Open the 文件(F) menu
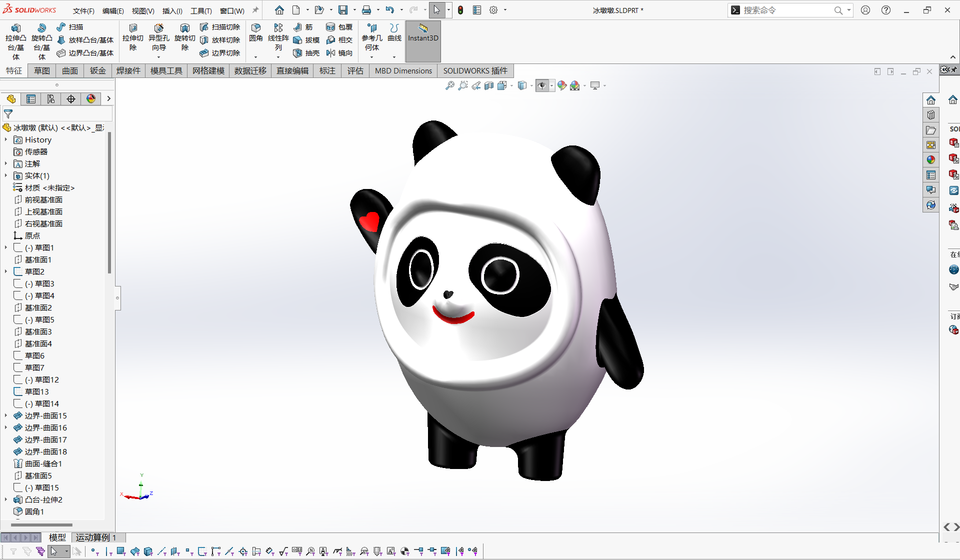 tap(83, 10)
